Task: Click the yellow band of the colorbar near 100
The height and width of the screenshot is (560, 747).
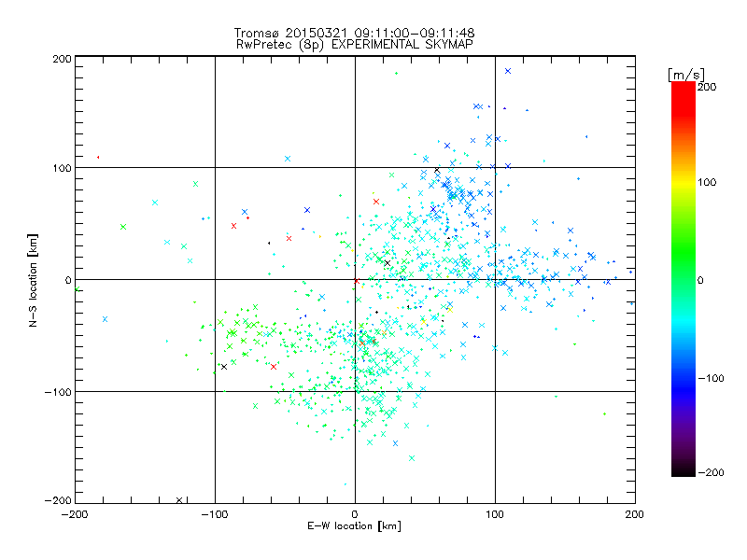Action: pyautogui.click(x=684, y=182)
